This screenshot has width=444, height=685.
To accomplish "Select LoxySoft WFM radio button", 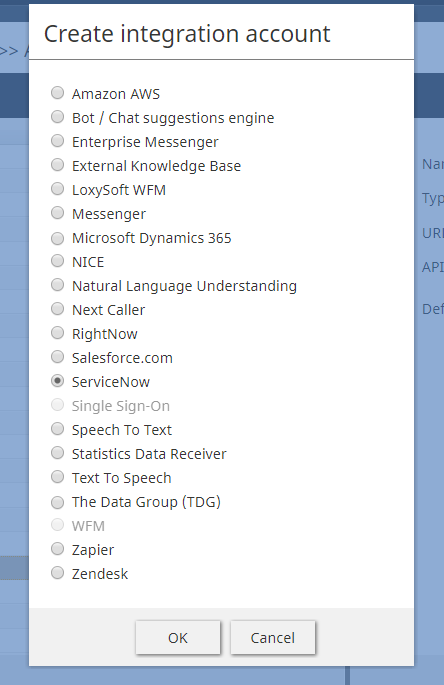I will [x=57, y=189].
